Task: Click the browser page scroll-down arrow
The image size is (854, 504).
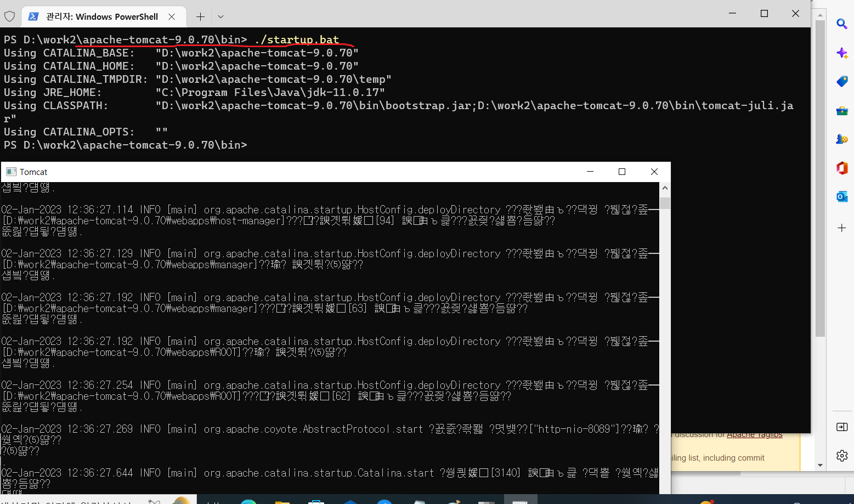Action: pos(820,465)
